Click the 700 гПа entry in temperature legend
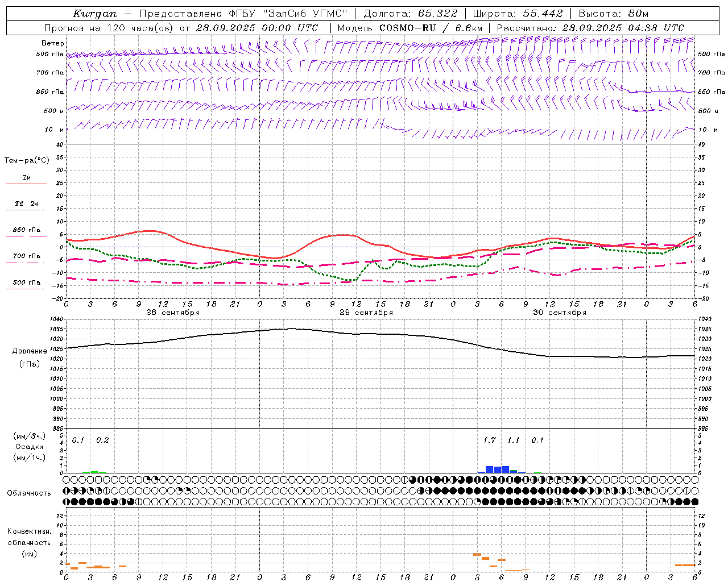Image resolution: width=728 pixels, height=582 pixels. [26, 256]
